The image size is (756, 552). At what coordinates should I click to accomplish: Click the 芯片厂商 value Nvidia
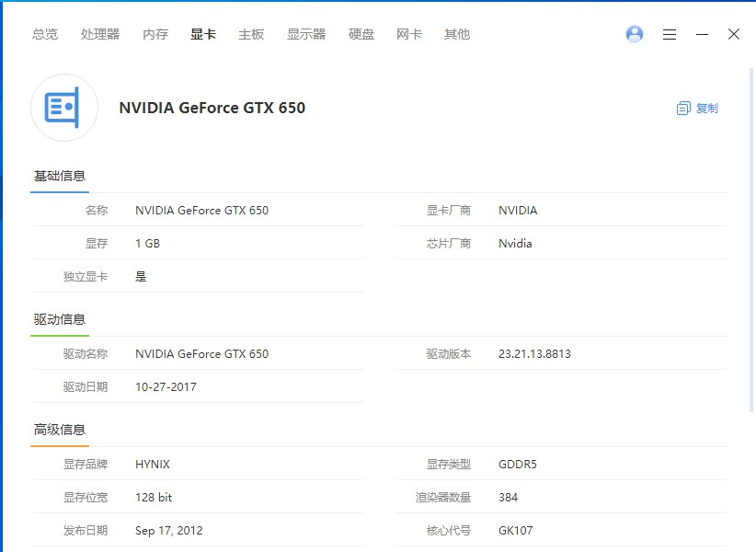(515, 244)
